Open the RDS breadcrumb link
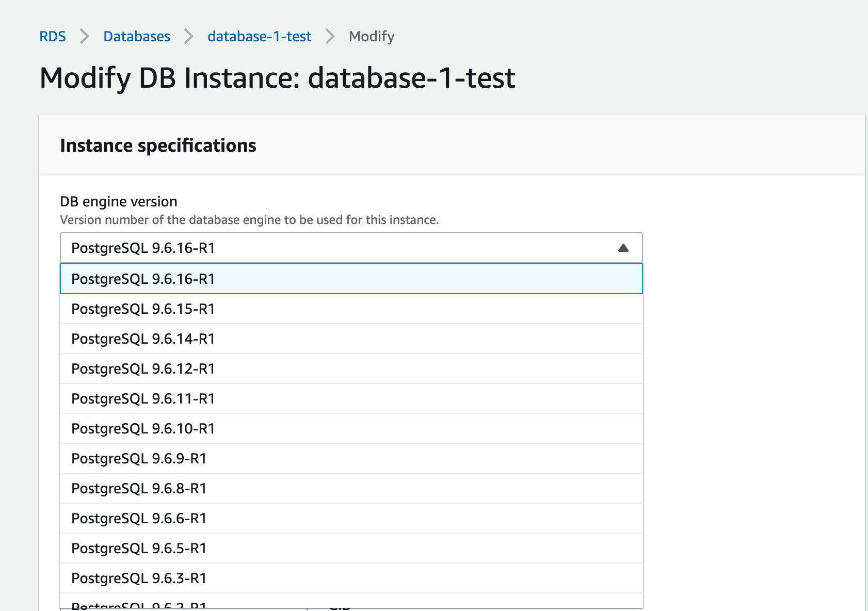 coord(53,37)
